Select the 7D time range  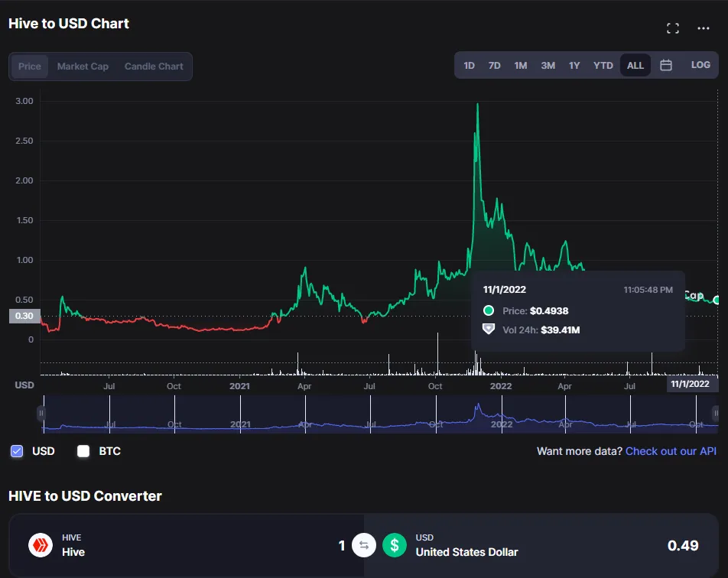point(494,66)
